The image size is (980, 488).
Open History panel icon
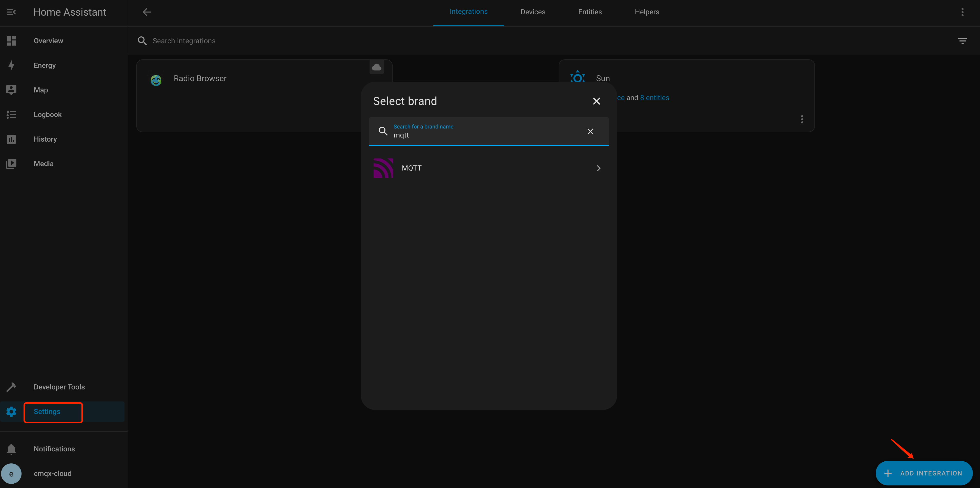[x=12, y=139]
